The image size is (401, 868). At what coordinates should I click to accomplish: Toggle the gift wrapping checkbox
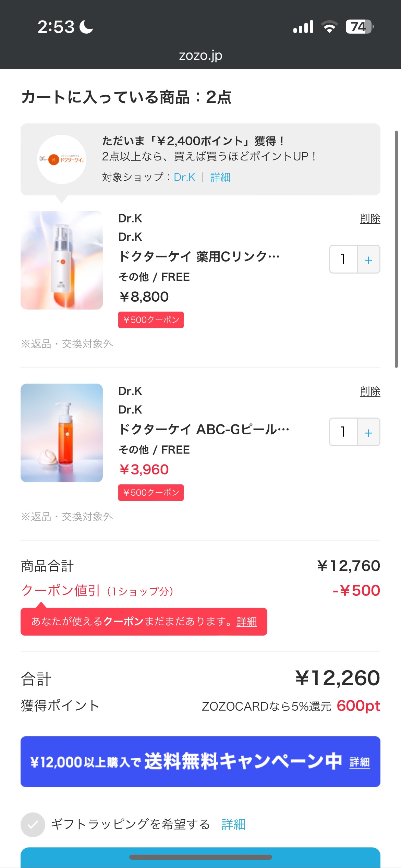(33, 824)
